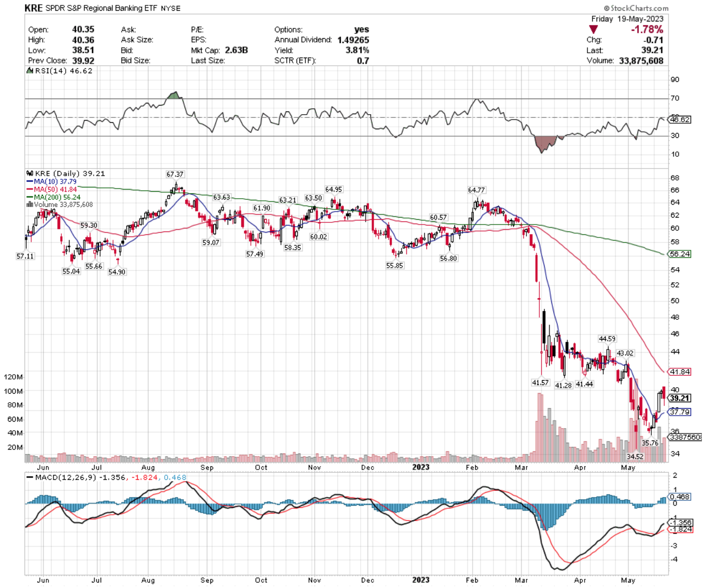Click the Open value 40.35
Viewport: 703px width, 588px height.
coord(83,30)
